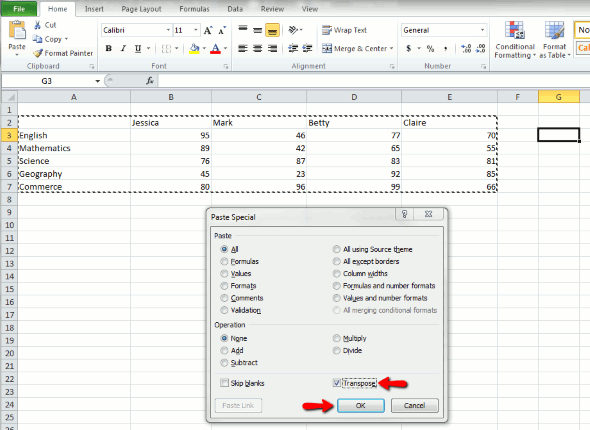Select the Values paste option
This screenshot has width=590, height=430.
[224, 273]
